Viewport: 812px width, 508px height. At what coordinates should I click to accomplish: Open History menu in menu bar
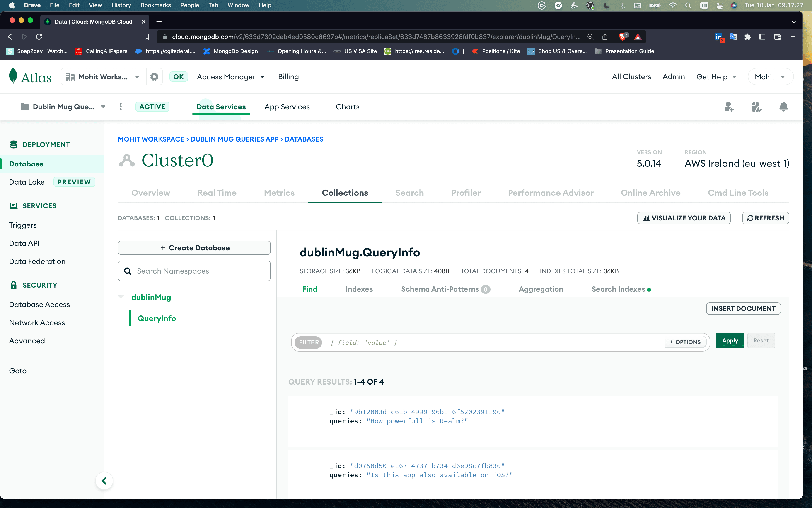point(121,5)
